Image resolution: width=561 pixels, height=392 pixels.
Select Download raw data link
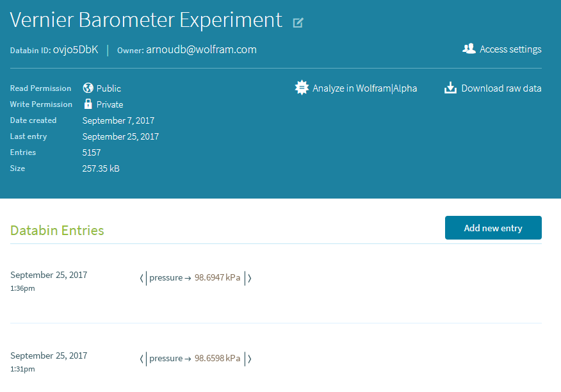[501, 88]
